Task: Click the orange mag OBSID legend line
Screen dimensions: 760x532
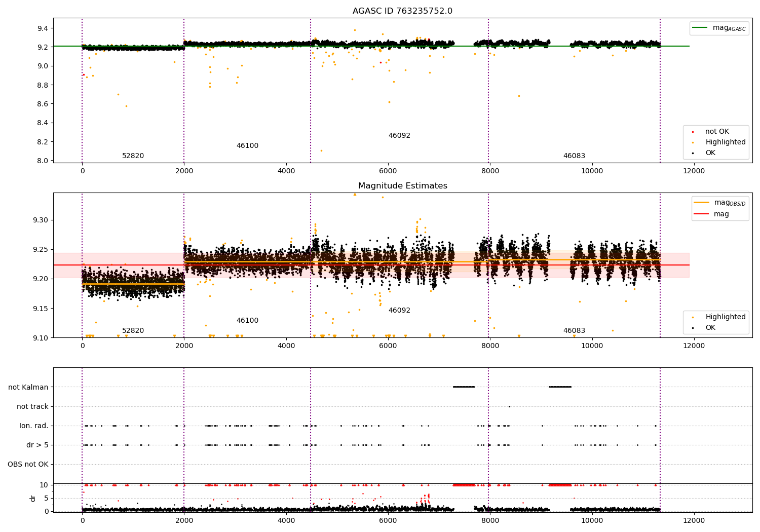Action: (x=701, y=203)
